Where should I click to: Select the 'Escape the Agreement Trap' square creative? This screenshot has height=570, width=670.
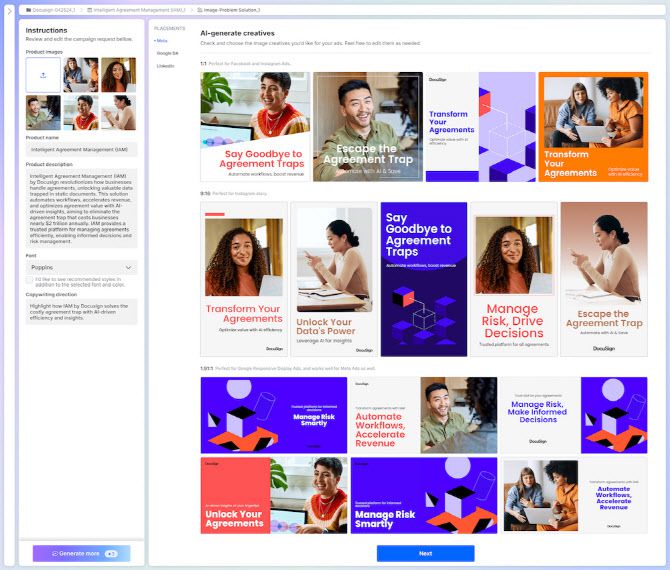click(367, 127)
